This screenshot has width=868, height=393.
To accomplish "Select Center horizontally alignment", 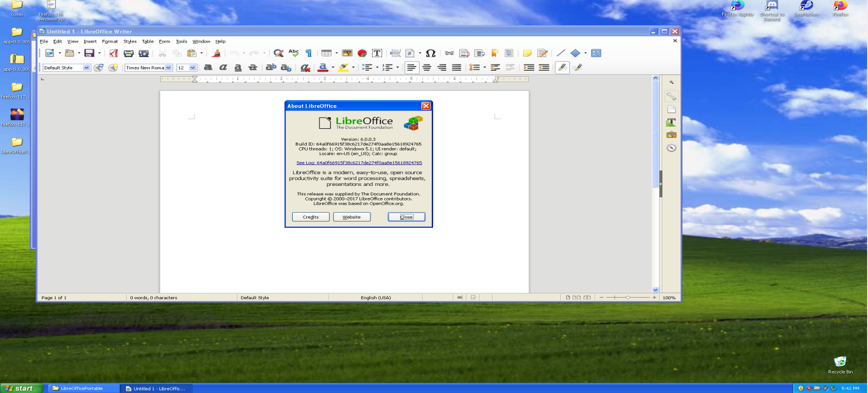I will point(427,68).
